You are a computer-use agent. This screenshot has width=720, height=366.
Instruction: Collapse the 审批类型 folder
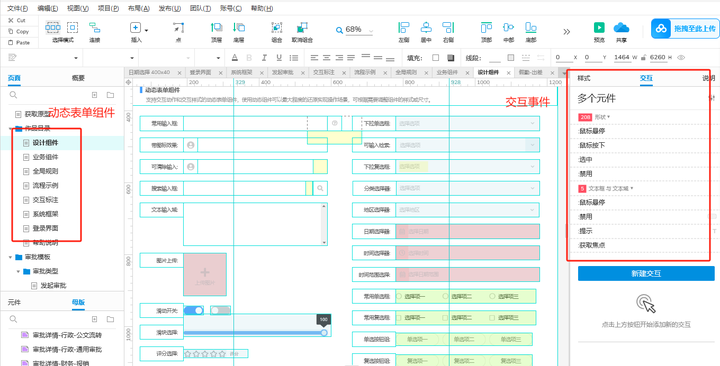point(18,271)
